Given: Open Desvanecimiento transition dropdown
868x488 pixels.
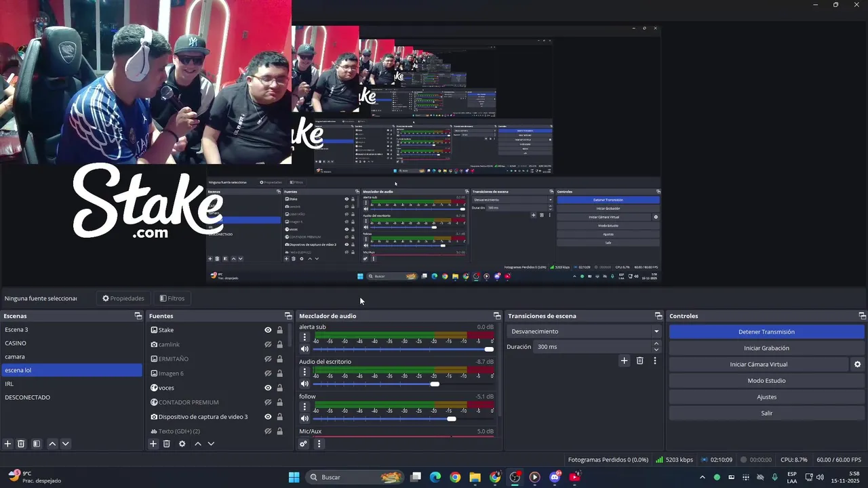Looking at the screenshot, I should coord(584,331).
